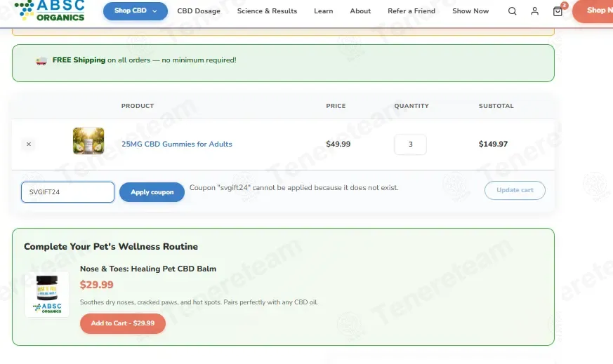
Task: Click the free shipping truck icon
Action: click(x=41, y=60)
